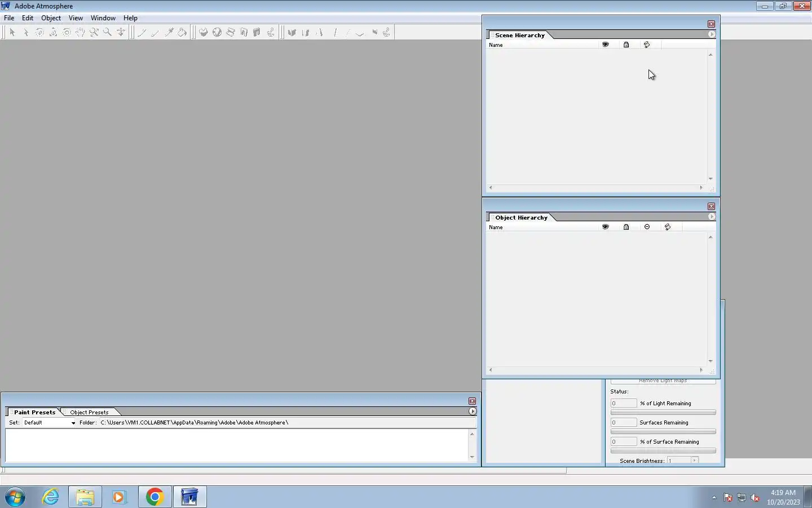Viewport: 812px width, 508px height.
Task: Click Object Hierarchy scroll down arrow
Action: tap(710, 361)
